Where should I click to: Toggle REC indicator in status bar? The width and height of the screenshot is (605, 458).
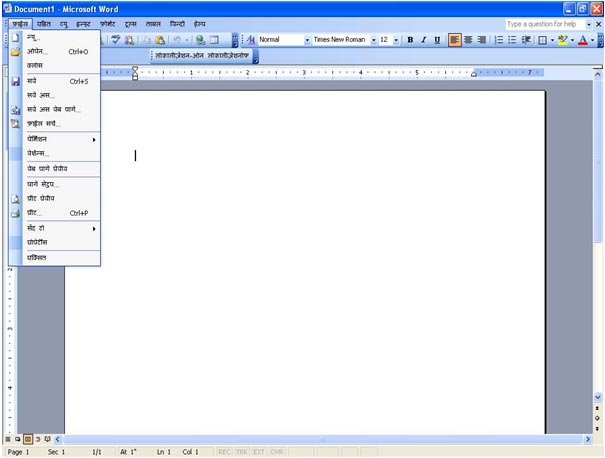click(224, 452)
